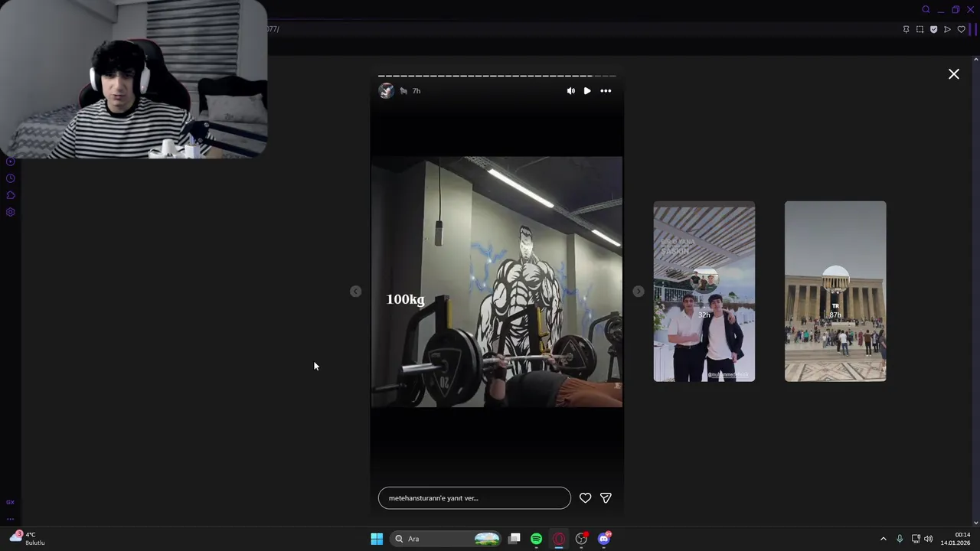Open OBS Studio from the taskbar
Screen dimensions: 980x551
(x=582, y=539)
